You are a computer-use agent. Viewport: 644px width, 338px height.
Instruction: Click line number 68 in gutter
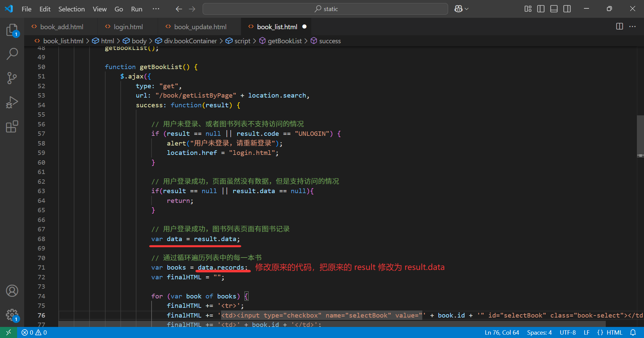point(41,239)
